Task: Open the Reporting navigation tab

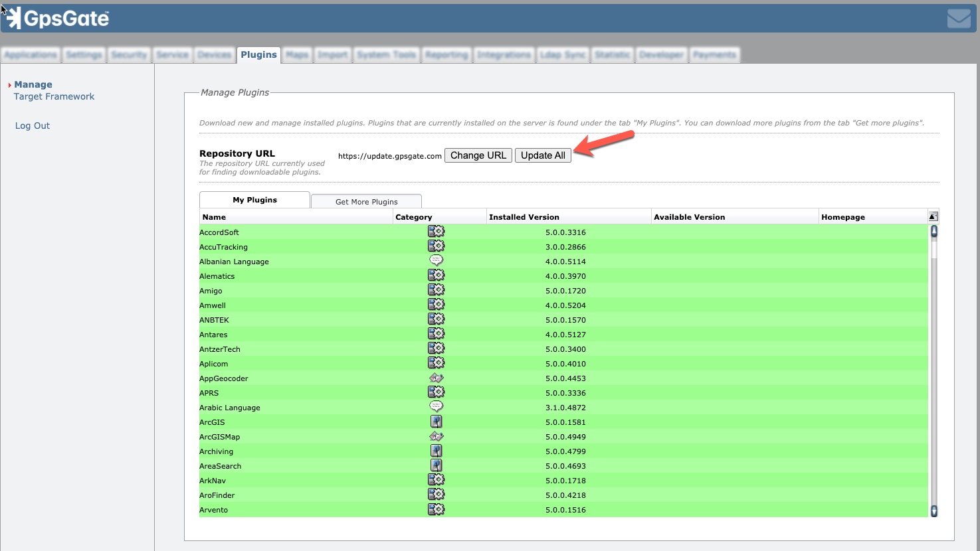Action: 446,54
